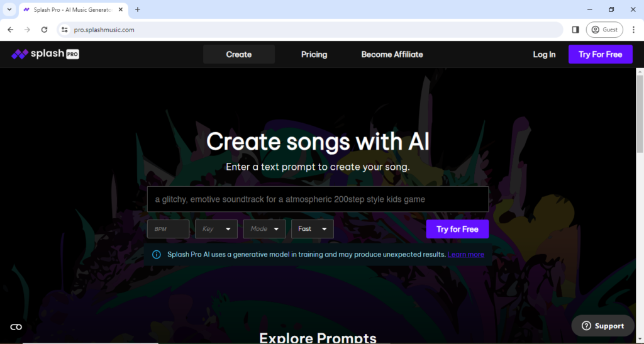Click the info icon beside the AI notice

157,255
